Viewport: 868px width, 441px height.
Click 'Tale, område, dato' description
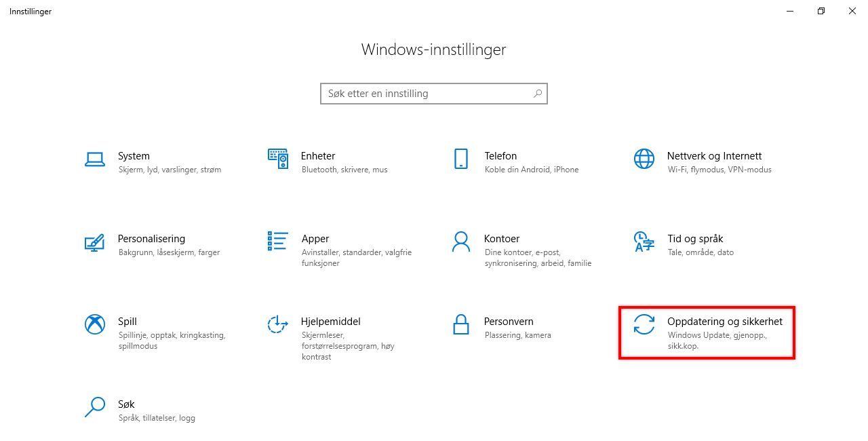[701, 252]
